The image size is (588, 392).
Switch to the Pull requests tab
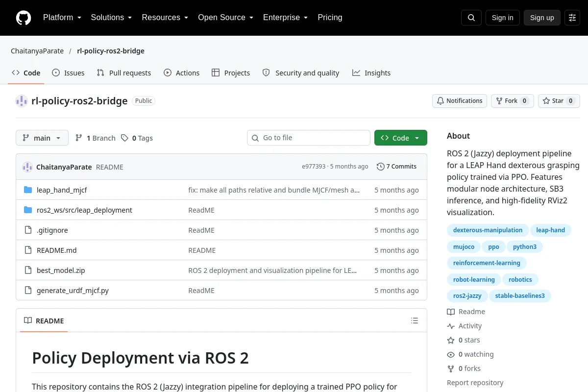(124, 73)
